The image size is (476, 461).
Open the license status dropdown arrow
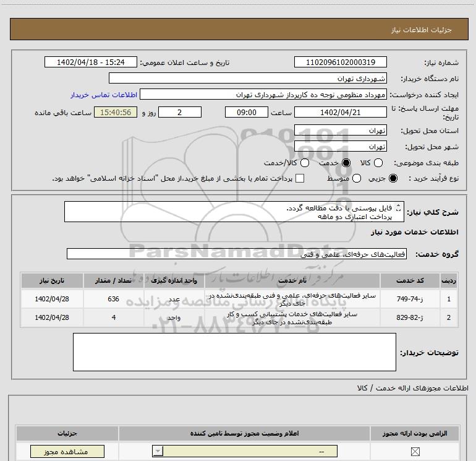point(158,451)
